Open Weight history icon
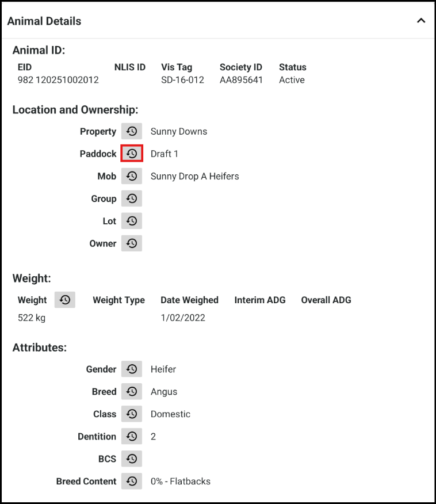 (65, 300)
